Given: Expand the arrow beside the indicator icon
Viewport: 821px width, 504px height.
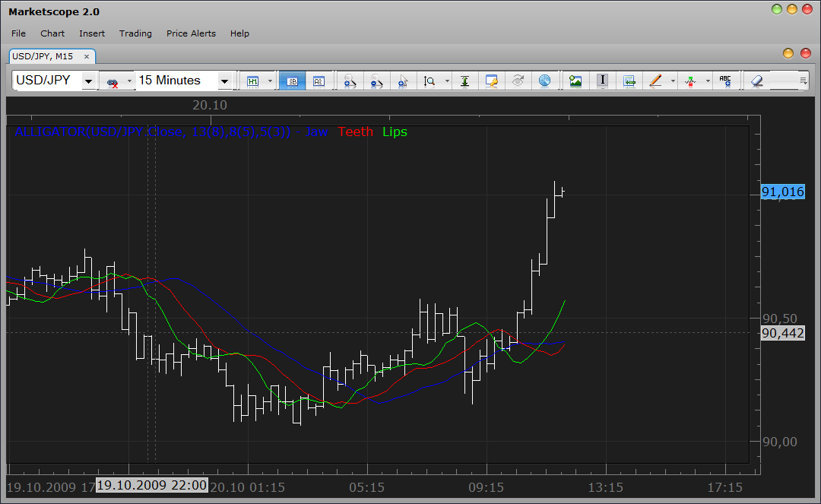Looking at the screenshot, I should coord(708,81).
